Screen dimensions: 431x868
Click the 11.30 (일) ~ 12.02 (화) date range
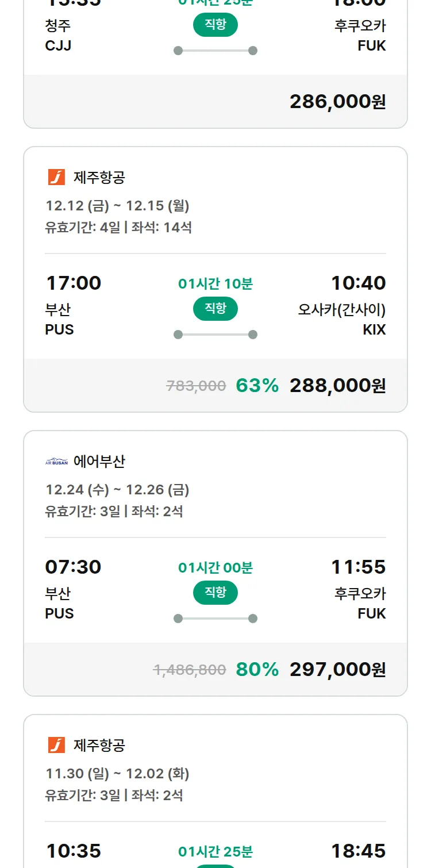[117, 774]
